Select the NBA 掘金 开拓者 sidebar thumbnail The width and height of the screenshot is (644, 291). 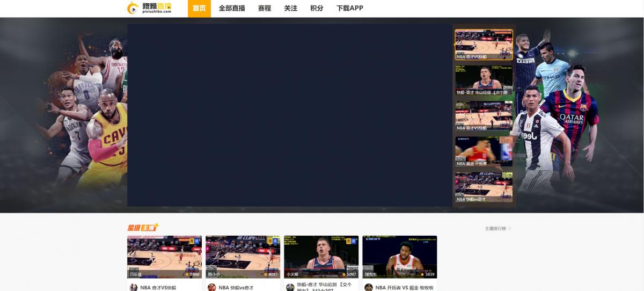484,151
